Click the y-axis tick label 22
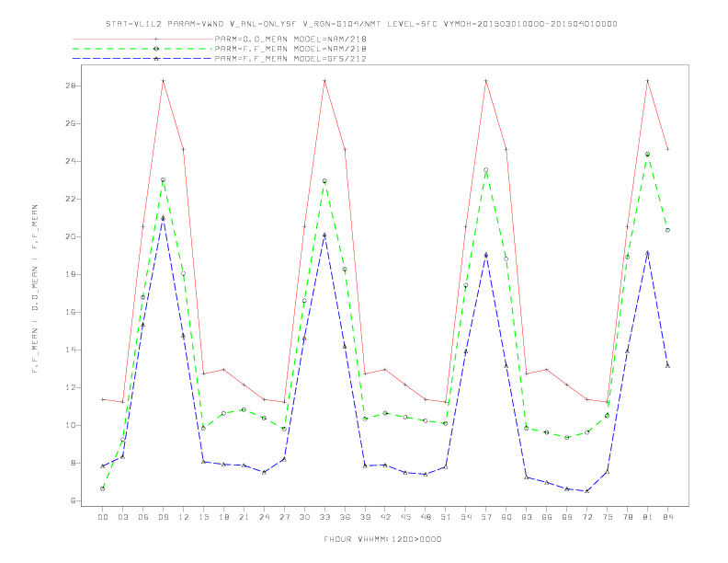The image size is (728, 563). click(71, 199)
